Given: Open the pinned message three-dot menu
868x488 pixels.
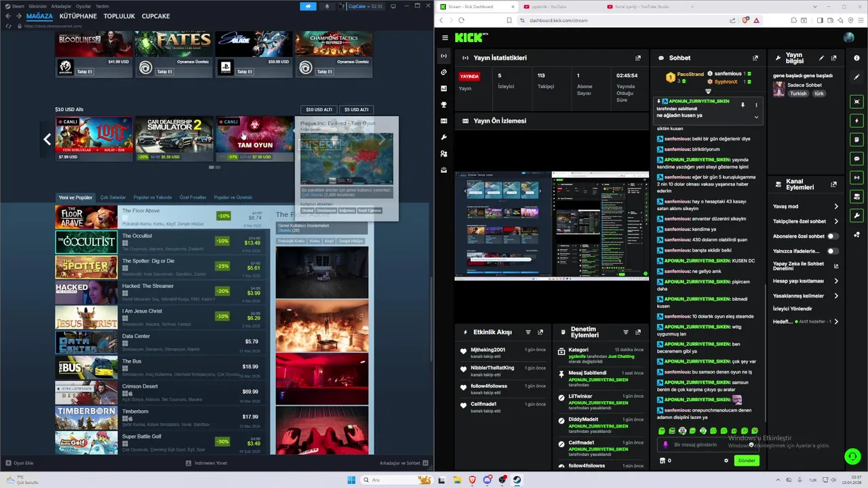Looking at the screenshot, I should click(x=756, y=105).
